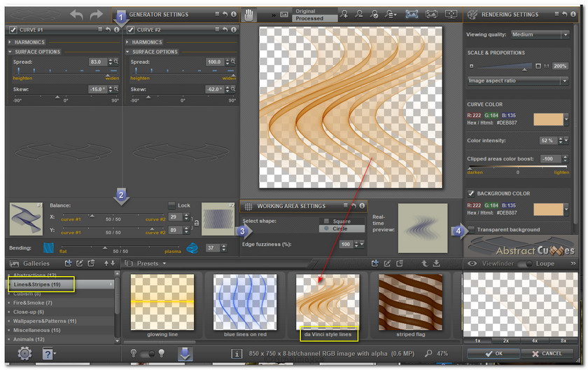Screen dimensions: 588x370
Task: Click the Zoom out magnifier icon
Action: pos(359,15)
